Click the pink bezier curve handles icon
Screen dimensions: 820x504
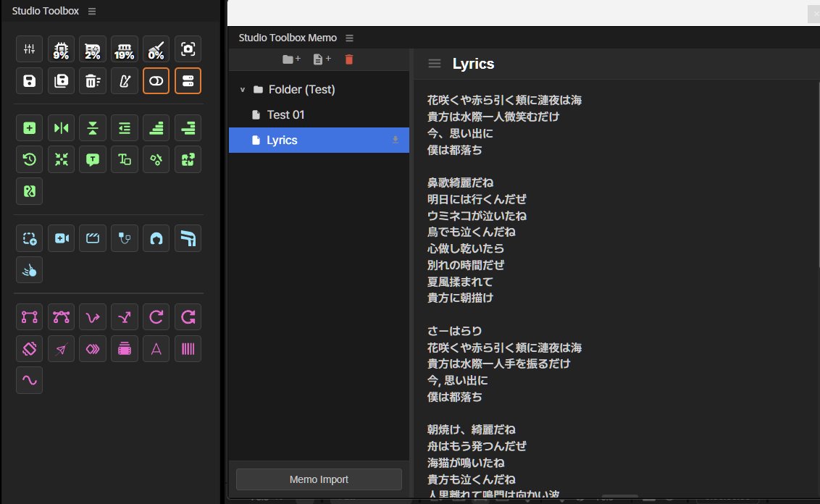coord(61,317)
